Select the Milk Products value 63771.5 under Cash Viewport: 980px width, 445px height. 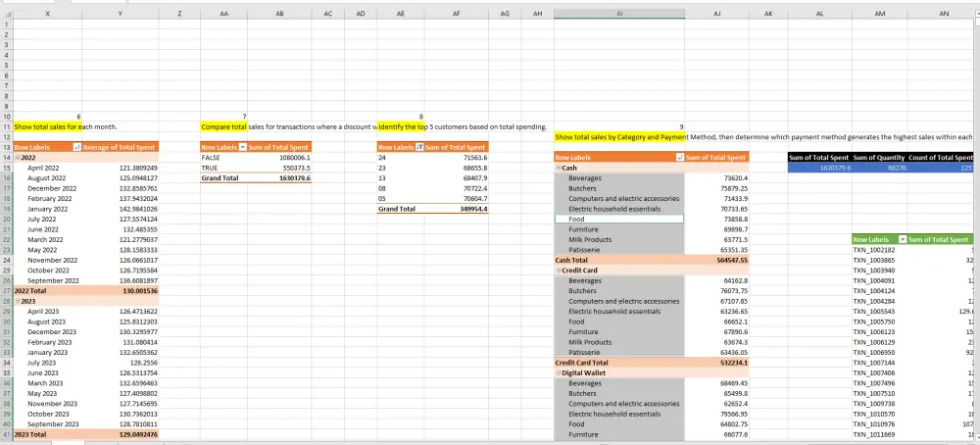[717, 239]
